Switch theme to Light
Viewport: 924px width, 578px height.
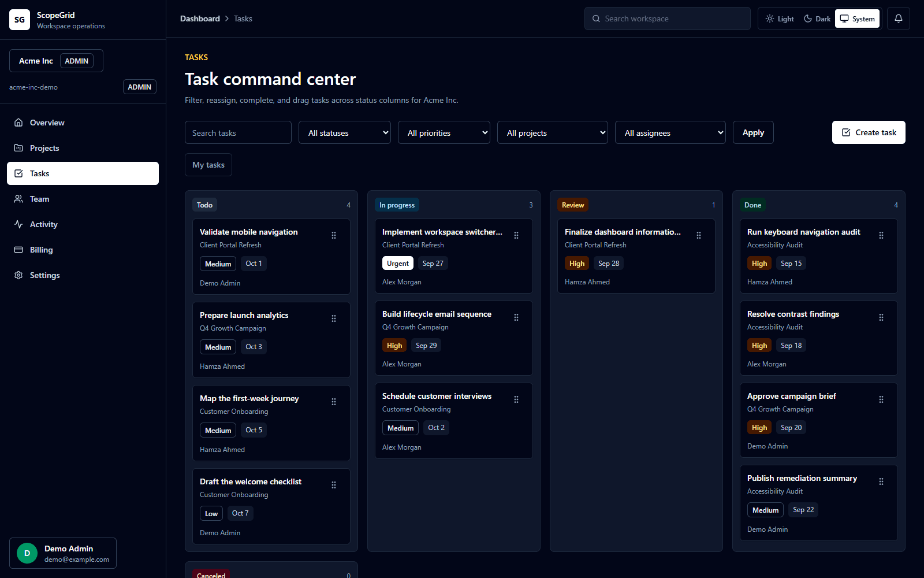click(780, 18)
